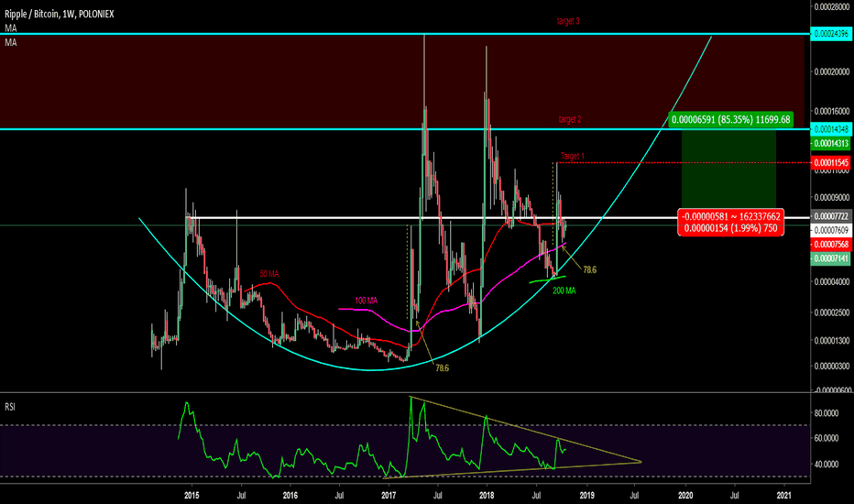
Task: Click the 0.00002500 price axis value
Action: click(832, 312)
